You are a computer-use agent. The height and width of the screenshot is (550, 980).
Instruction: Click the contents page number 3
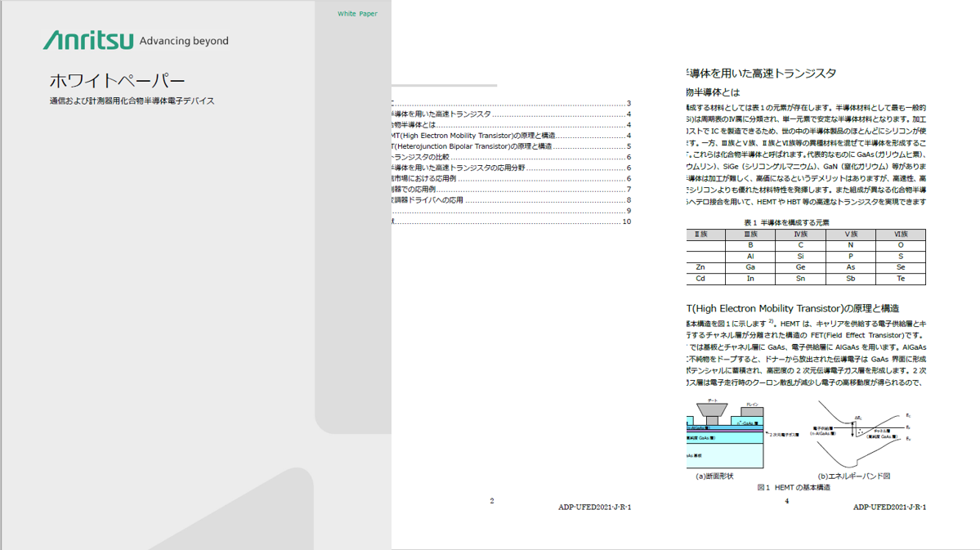click(x=629, y=103)
